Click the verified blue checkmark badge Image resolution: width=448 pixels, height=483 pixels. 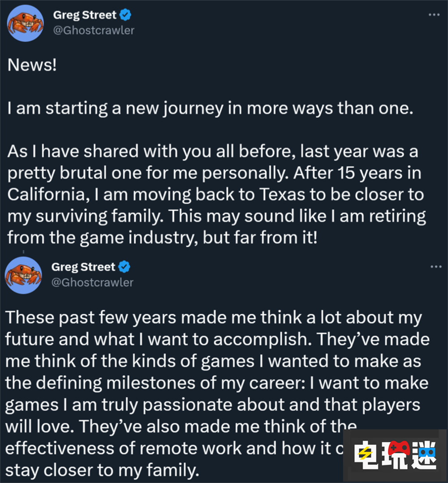tap(124, 14)
